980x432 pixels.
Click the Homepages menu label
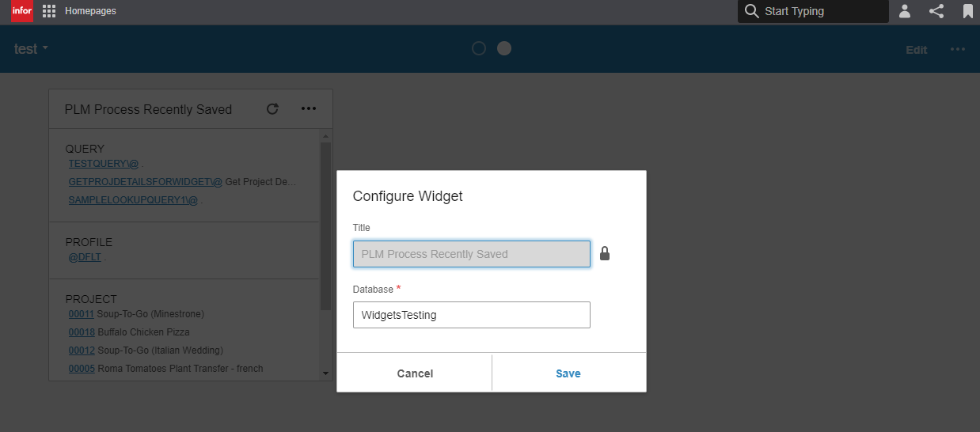(90, 11)
